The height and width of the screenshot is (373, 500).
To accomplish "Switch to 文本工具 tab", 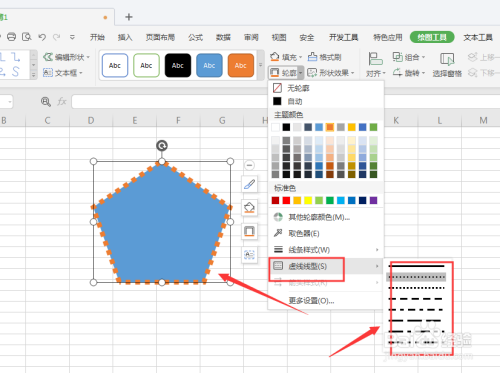I will [478, 37].
